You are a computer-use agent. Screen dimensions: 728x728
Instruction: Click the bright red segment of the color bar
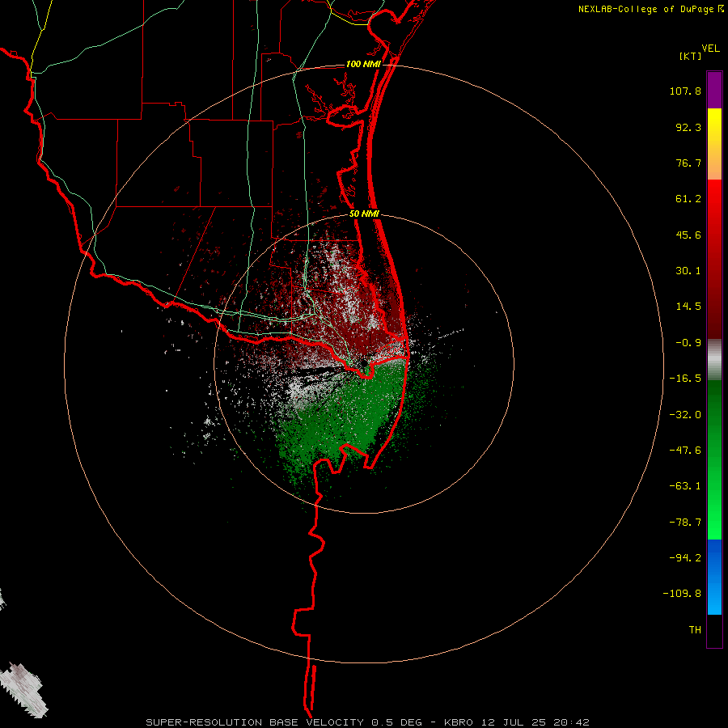click(714, 195)
